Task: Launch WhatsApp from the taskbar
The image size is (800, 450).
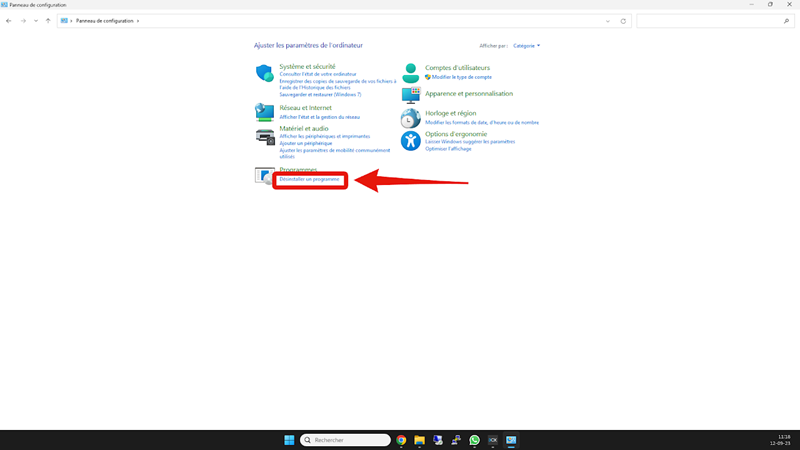Action: 474,440
